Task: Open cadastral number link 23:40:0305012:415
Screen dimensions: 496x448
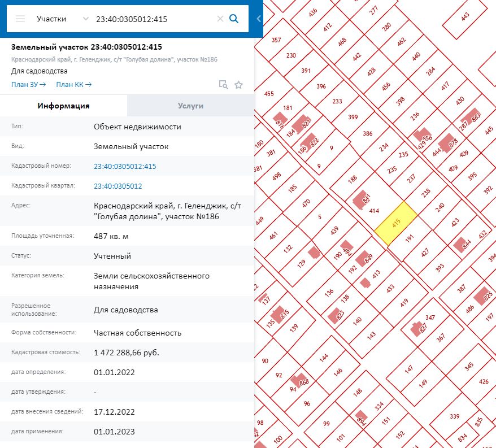Action: 125,167
